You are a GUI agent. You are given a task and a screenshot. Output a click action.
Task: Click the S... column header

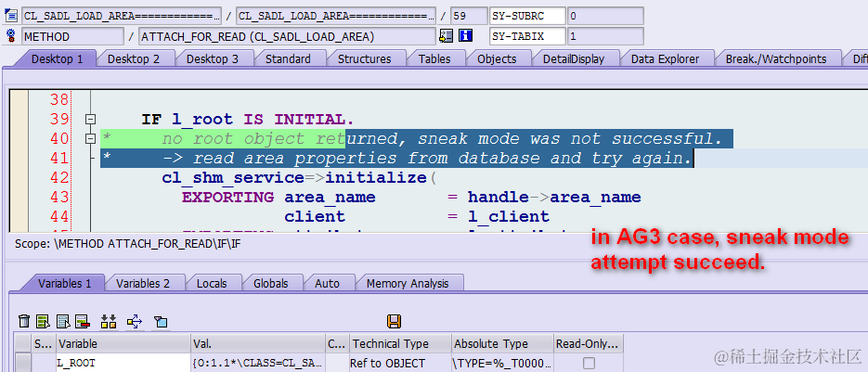[x=44, y=344]
